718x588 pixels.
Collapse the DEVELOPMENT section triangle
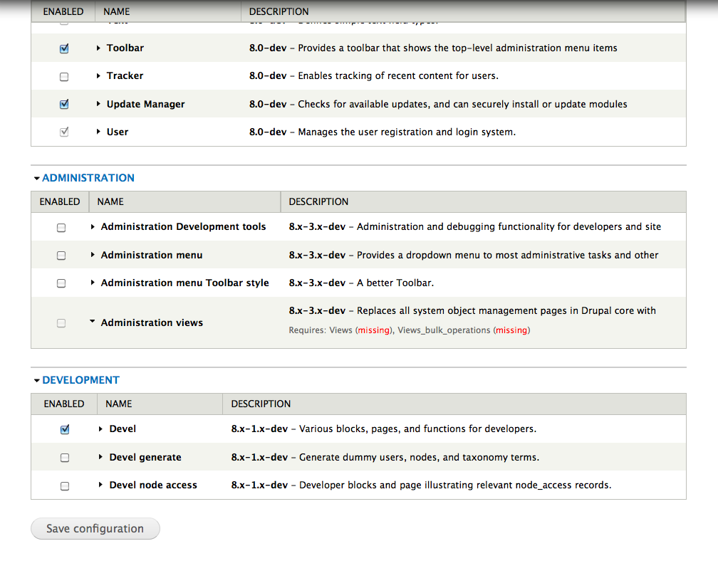pos(36,381)
